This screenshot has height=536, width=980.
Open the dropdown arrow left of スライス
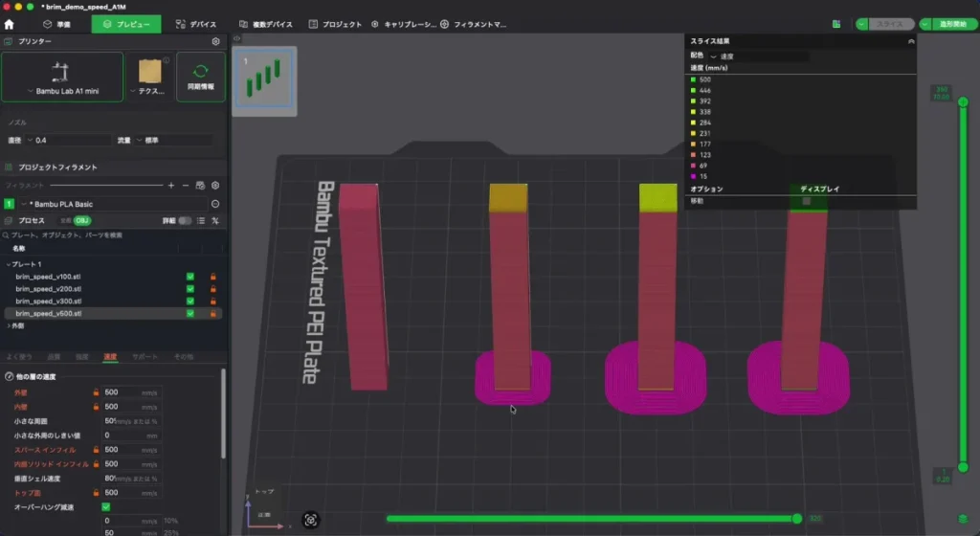(862, 24)
